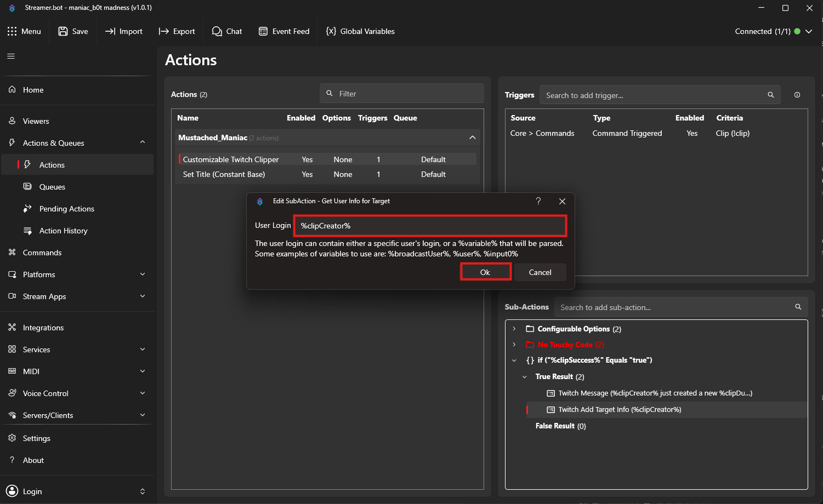This screenshot has width=823, height=504.
Task: Open Global Variables from the toolbar
Action: (x=360, y=31)
